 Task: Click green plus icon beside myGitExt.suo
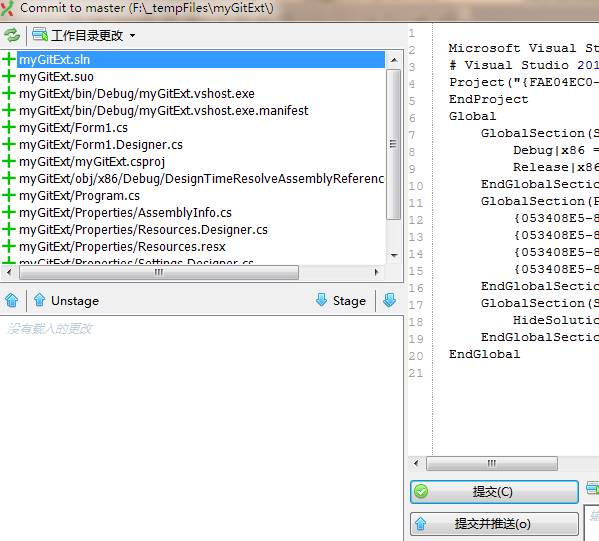(x=9, y=76)
